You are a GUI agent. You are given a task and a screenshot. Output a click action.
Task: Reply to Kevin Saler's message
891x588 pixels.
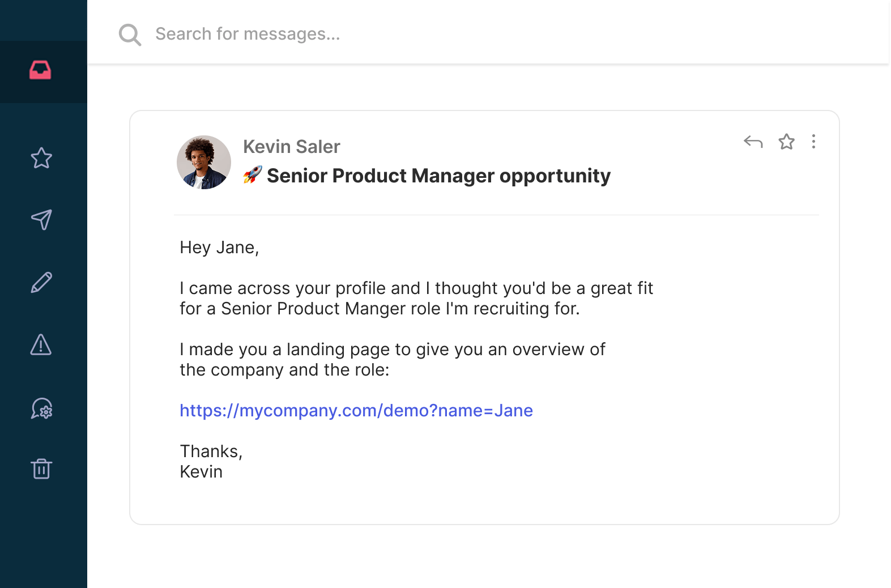pyautogui.click(x=753, y=142)
